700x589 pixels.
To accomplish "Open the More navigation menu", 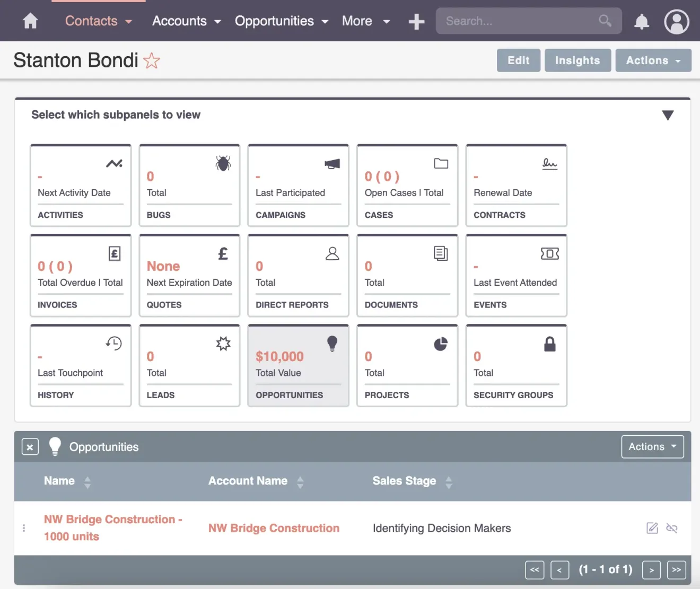I will (x=365, y=21).
